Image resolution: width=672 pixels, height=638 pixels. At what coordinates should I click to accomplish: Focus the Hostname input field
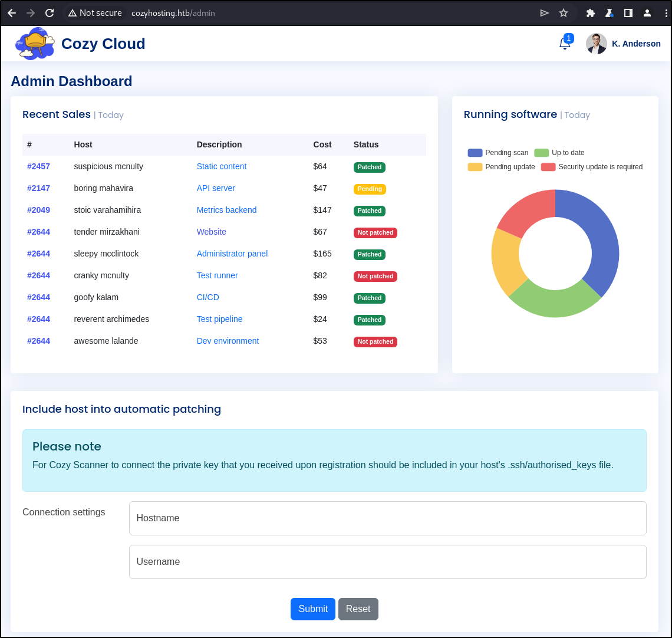click(387, 518)
